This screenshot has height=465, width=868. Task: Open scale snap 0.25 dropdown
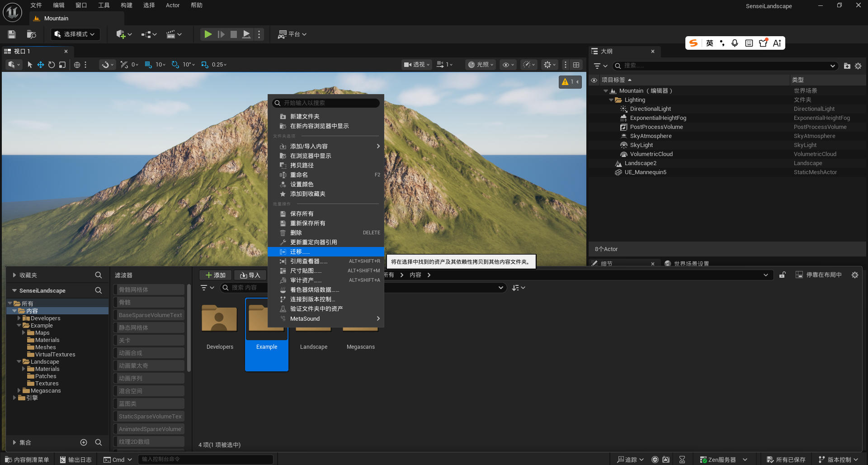pyautogui.click(x=219, y=65)
